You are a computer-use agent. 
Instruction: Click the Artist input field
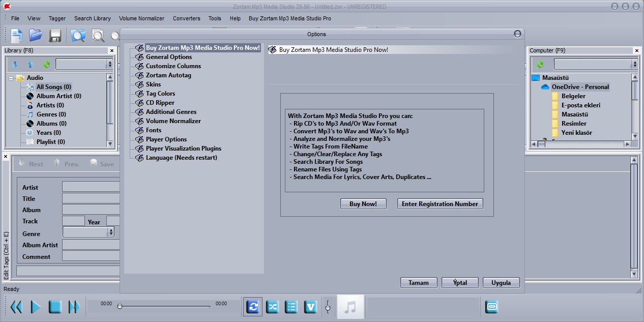(91, 187)
